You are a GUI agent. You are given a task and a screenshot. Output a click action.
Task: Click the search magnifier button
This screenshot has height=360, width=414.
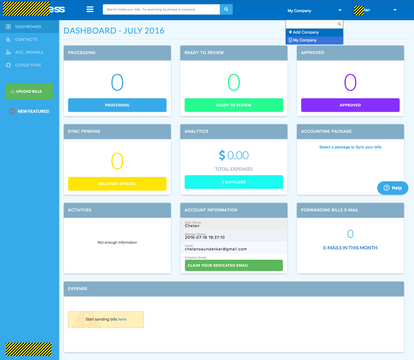226,9
